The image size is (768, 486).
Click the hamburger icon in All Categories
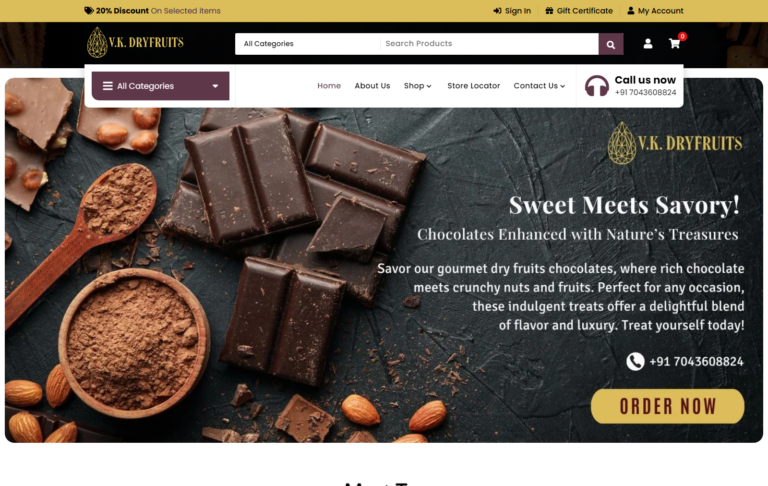point(108,86)
